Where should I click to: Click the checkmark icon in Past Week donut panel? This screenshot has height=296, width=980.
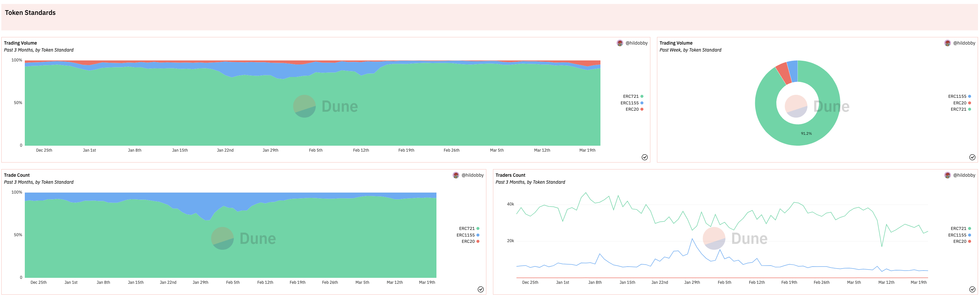click(x=972, y=157)
